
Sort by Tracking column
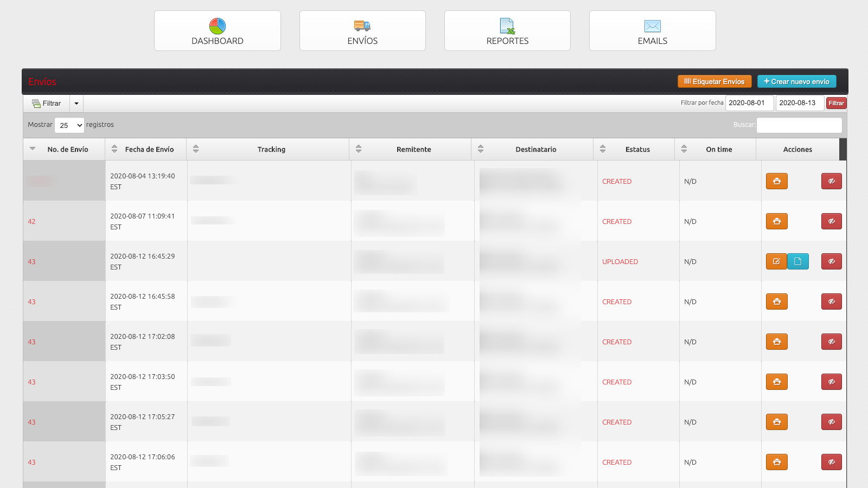(x=268, y=149)
